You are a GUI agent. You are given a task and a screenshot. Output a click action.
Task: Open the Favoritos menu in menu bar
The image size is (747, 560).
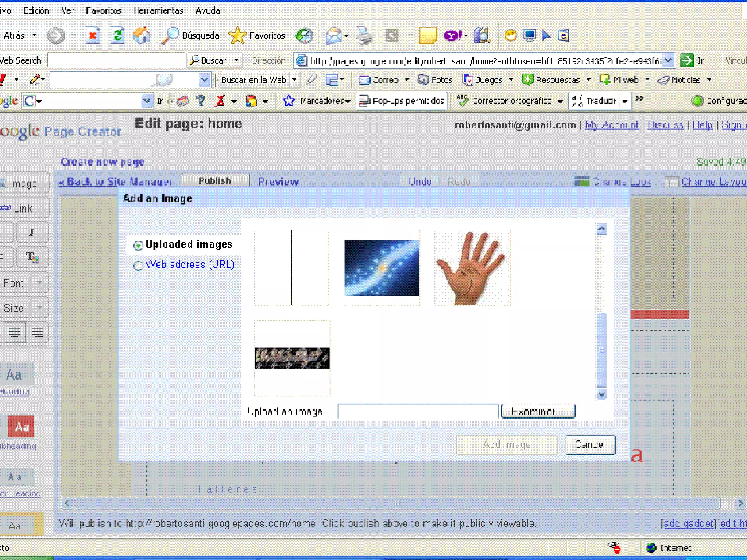tap(104, 11)
